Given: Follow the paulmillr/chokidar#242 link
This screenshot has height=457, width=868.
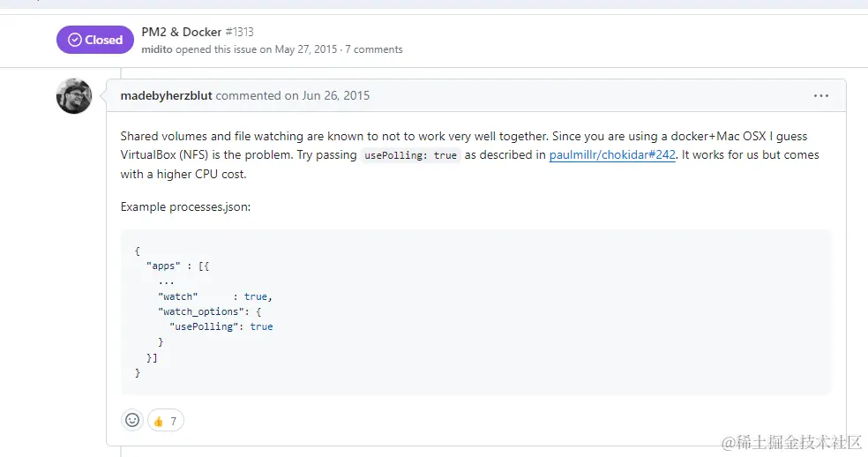Looking at the screenshot, I should pos(612,155).
